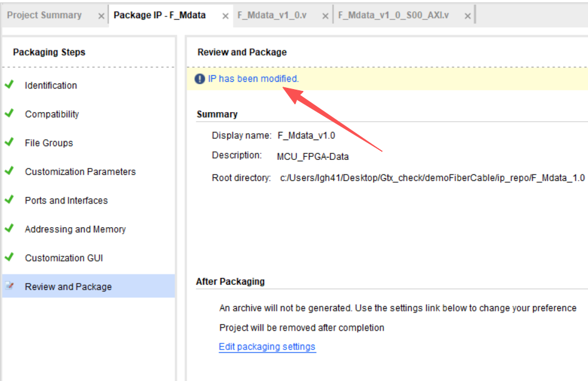
Task: Select the Customization Parameters step
Action: tap(81, 172)
